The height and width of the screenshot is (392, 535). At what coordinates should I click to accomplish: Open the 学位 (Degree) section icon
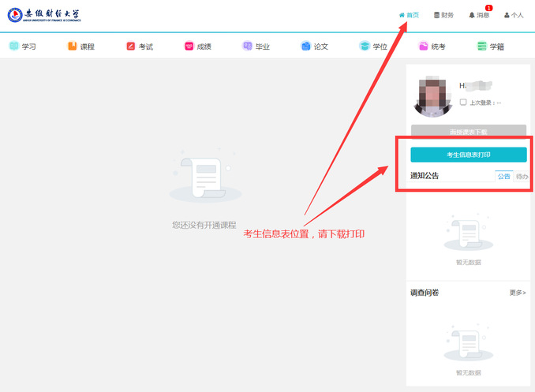[365, 47]
